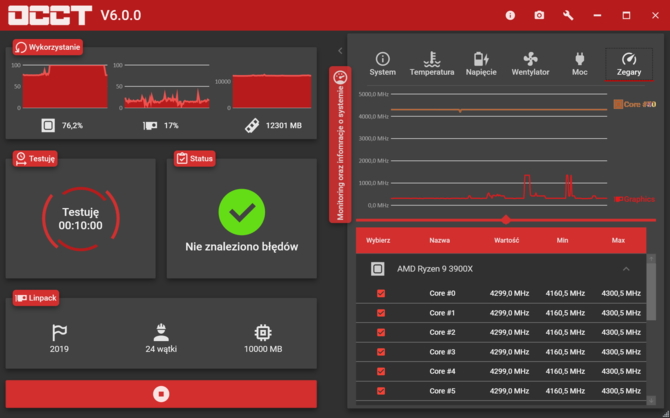Click the Graphics legend icon
This screenshot has width=670, height=418.
pos(618,199)
